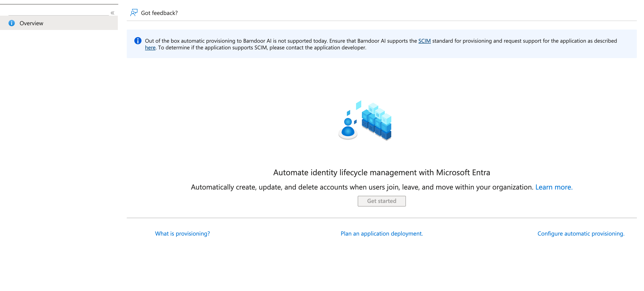644x291 pixels.
Task: Open 'Plan an application deployment' link
Action: pyautogui.click(x=382, y=234)
